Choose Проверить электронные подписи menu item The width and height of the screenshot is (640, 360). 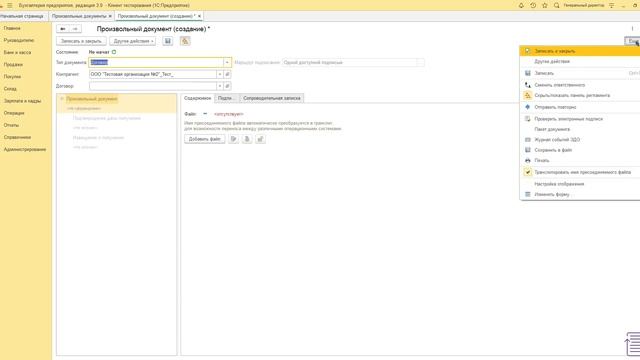(x=580, y=119)
